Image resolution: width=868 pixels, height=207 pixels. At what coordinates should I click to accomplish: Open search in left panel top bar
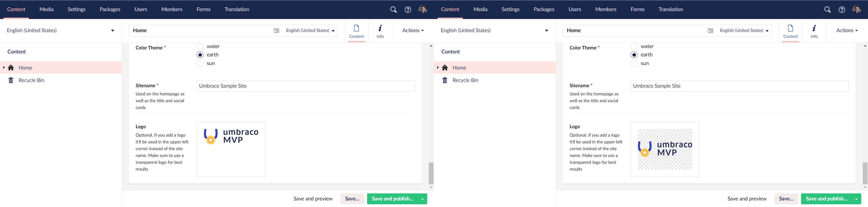[393, 10]
